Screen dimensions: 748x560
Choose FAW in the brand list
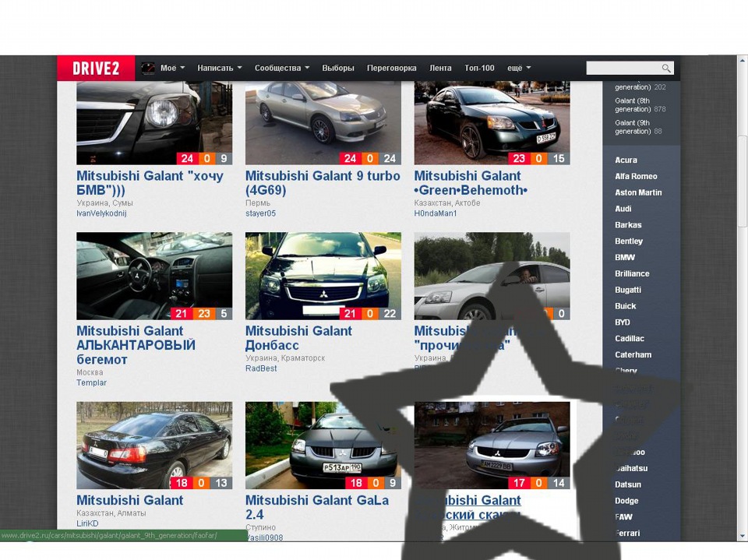pos(623,517)
